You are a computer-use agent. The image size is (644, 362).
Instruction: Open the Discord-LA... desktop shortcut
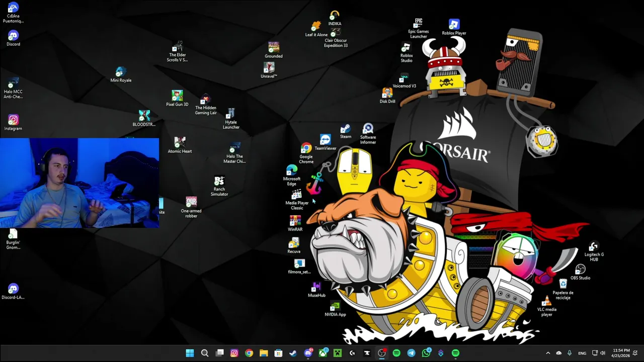coord(13,291)
